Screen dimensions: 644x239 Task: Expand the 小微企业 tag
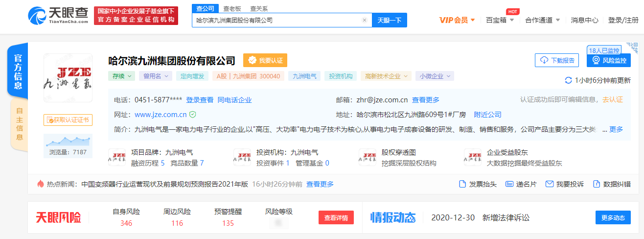pos(435,76)
